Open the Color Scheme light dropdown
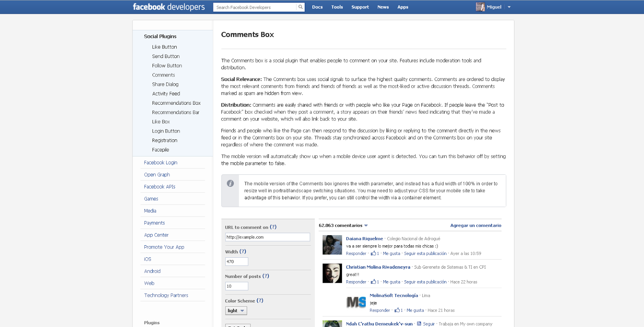Viewport: 644px width, 327px height. [236, 310]
